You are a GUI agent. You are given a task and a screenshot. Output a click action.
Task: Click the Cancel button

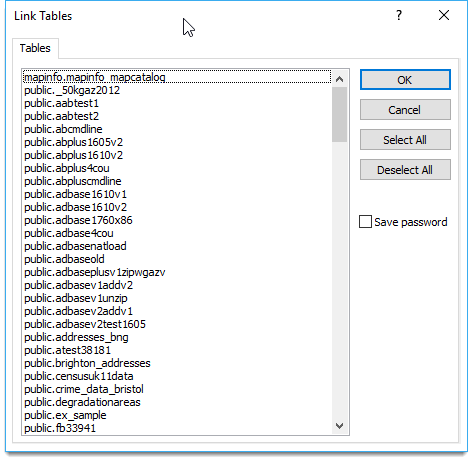pyautogui.click(x=405, y=110)
